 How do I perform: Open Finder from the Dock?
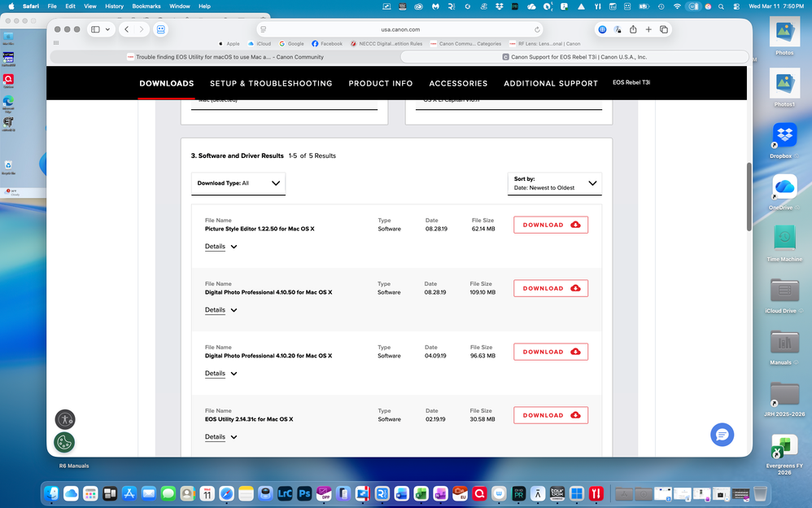coord(51,493)
